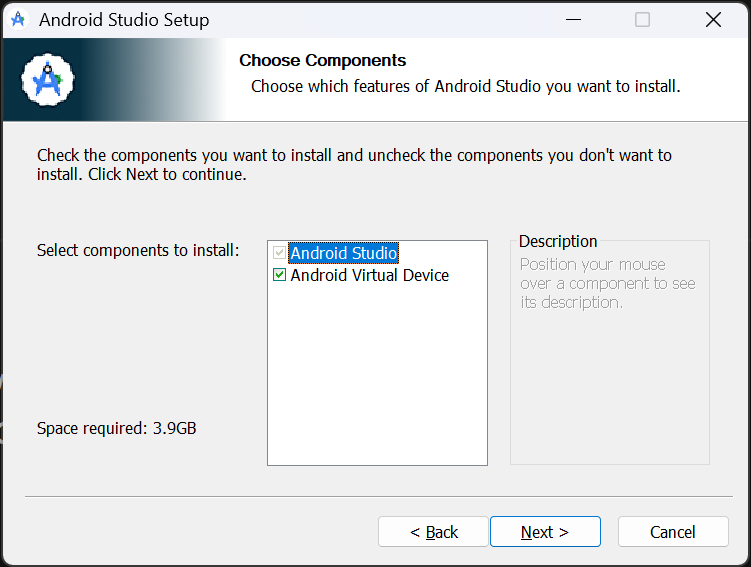
Task: Click the Choose Components heading
Action: click(x=323, y=61)
